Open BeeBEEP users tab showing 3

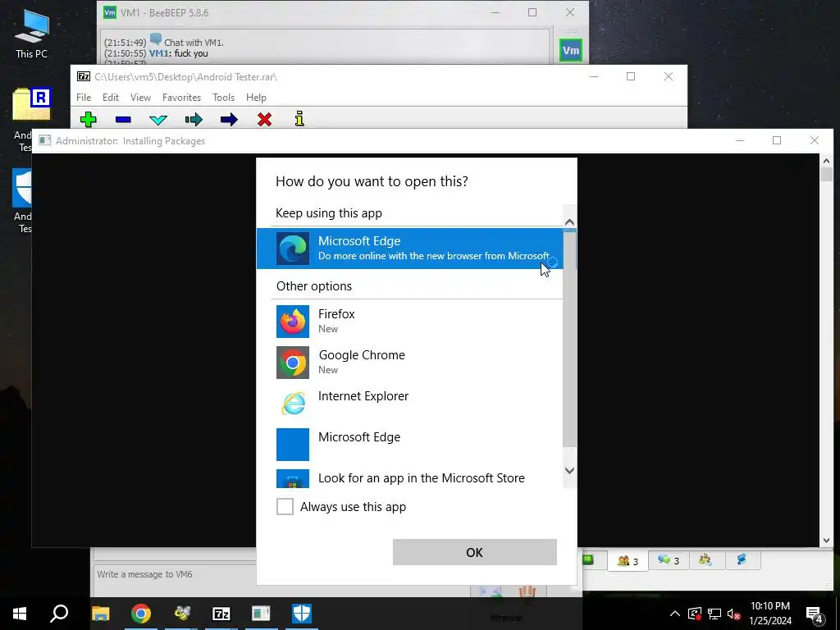click(628, 561)
